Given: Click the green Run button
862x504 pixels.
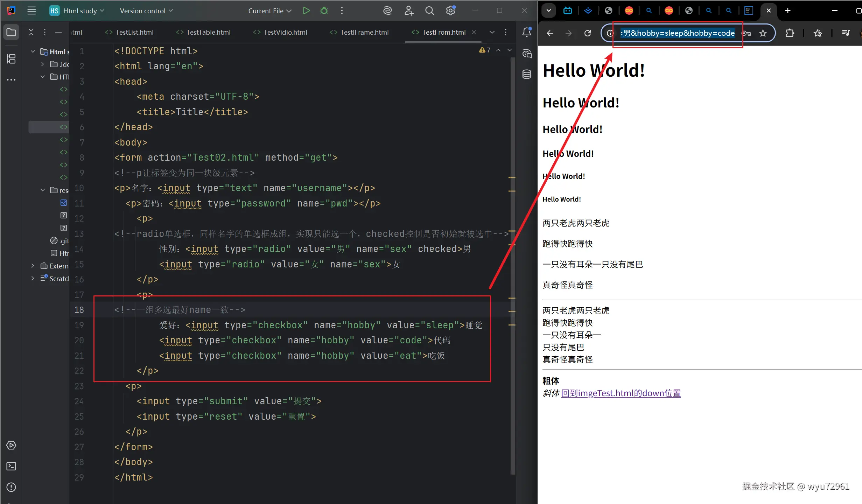Looking at the screenshot, I should click(306, 10).
